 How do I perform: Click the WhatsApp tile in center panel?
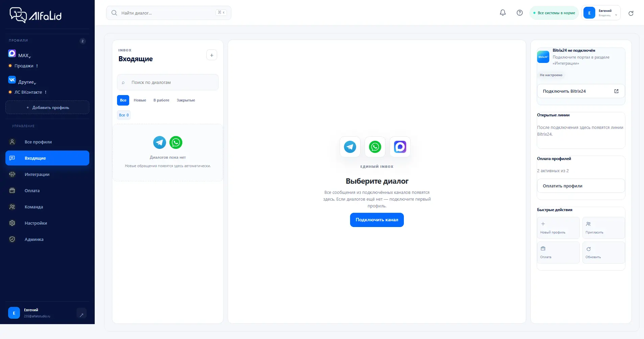(x=375, y=147)
